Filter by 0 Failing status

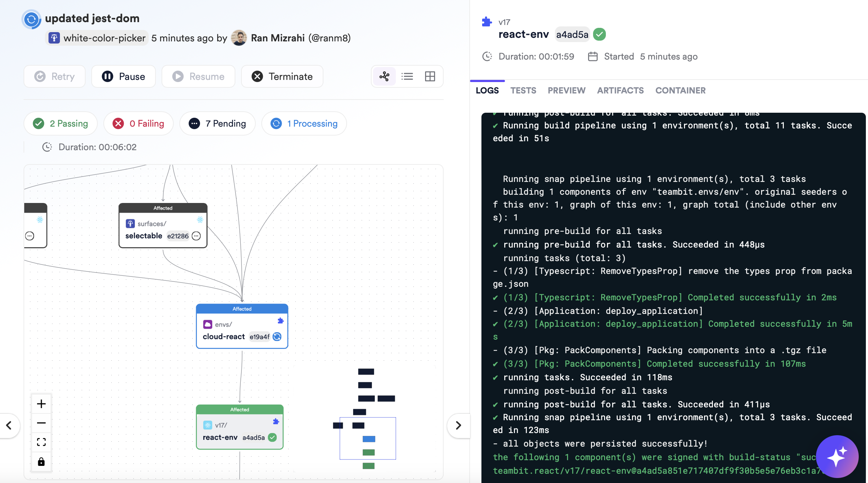138,123
